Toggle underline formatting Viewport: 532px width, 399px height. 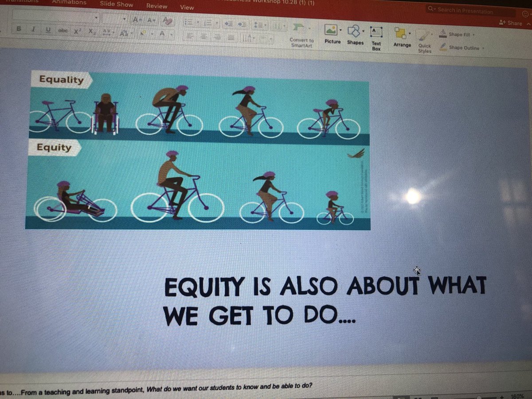click(48, 30)
